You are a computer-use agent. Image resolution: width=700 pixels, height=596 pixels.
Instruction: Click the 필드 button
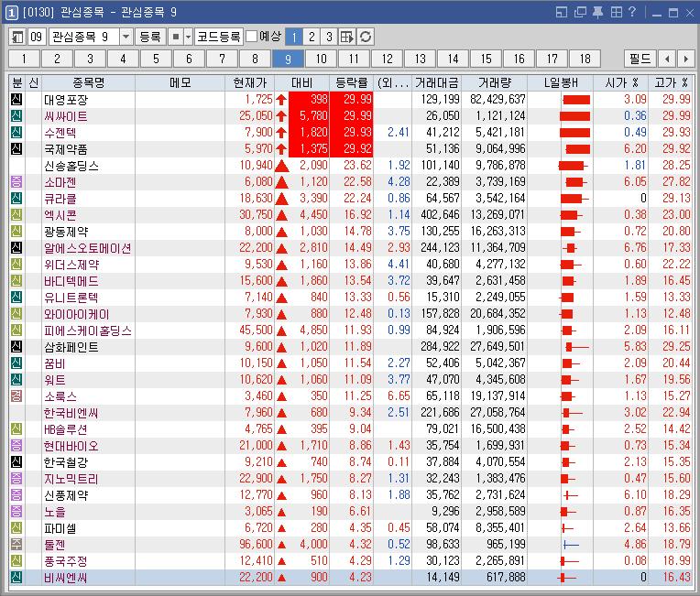click(x=640, y=59)
